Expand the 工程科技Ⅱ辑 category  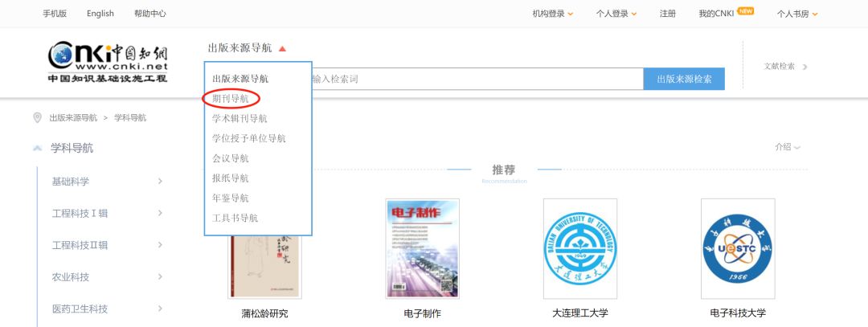click(x=107, y=245)
